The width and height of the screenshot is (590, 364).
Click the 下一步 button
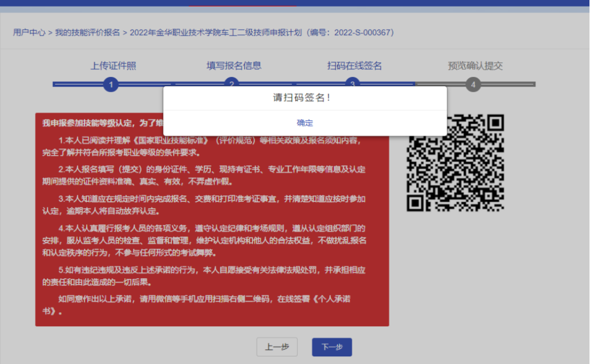pyautogui.click(x=332, y=347)
